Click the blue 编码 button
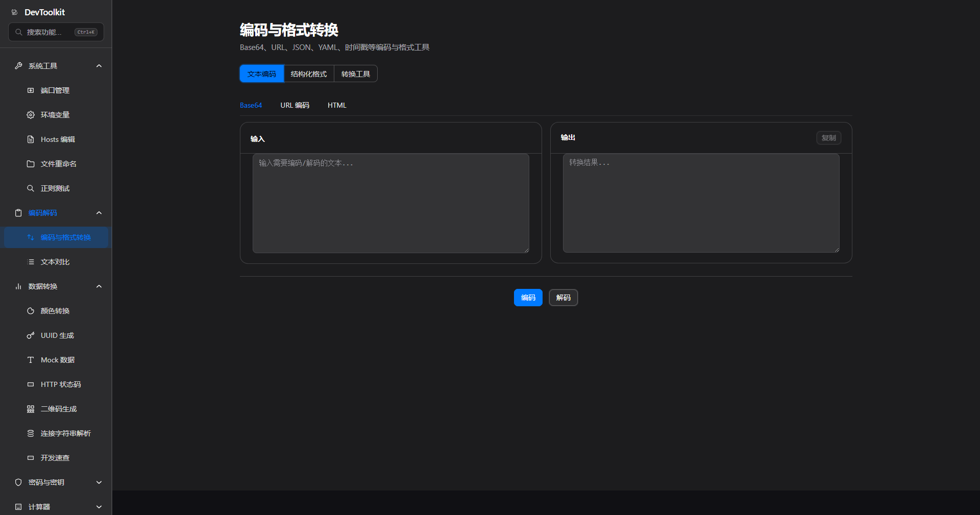The width and height of the screenshot is (980, 515). click(528, 298)
